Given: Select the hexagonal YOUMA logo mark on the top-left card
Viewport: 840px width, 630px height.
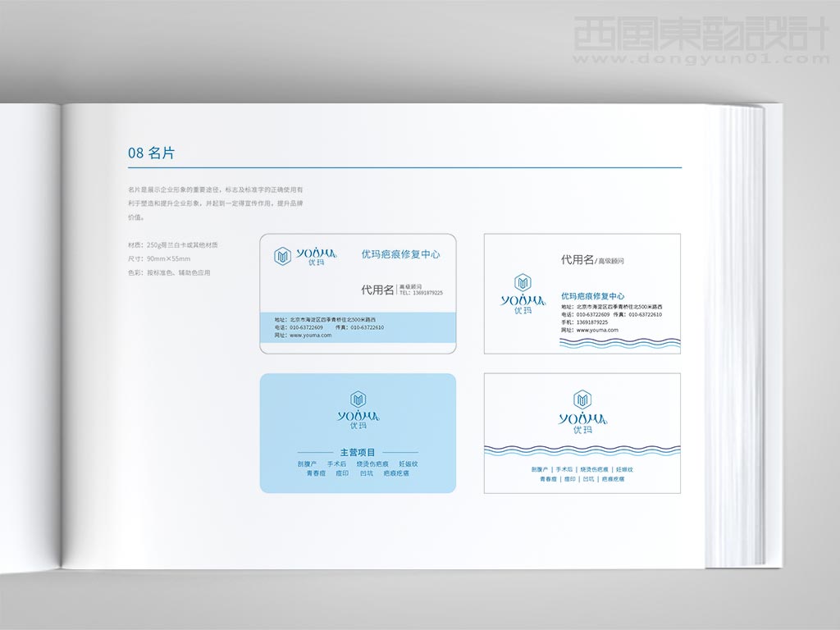Looking at the screenshot, I should tap(283, 255).
